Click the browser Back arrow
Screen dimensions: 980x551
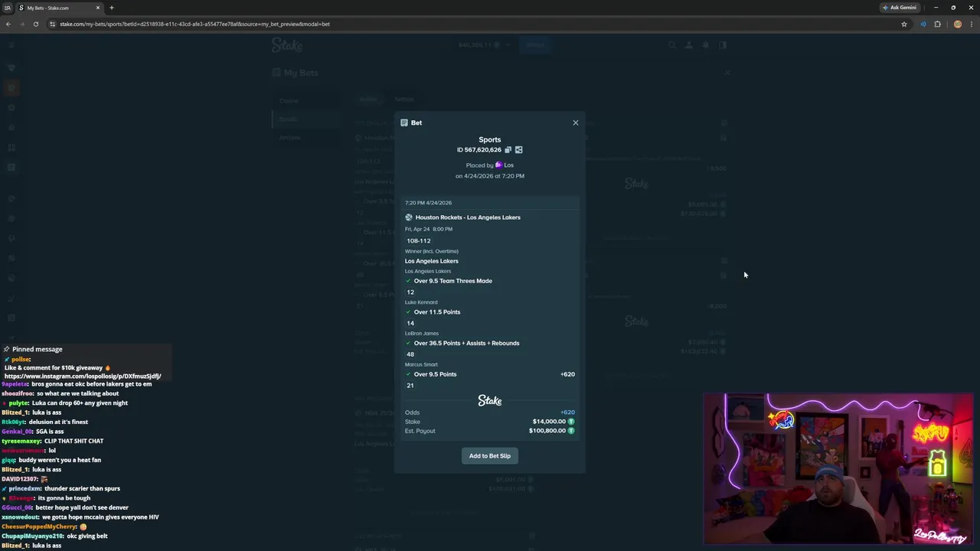(x=8, y=24)
